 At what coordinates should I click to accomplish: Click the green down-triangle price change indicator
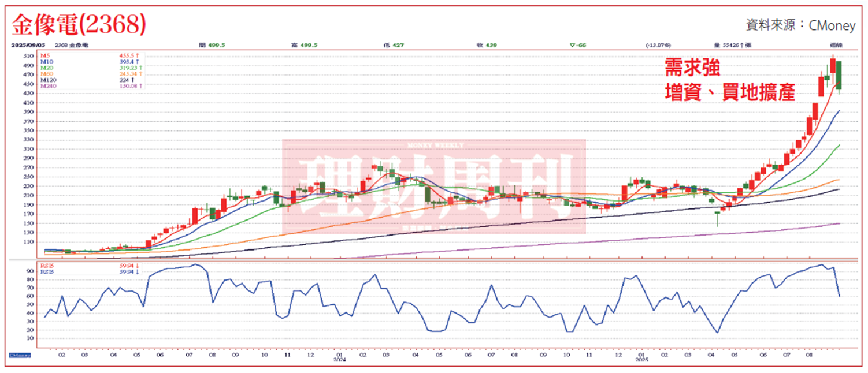(572, 44)
